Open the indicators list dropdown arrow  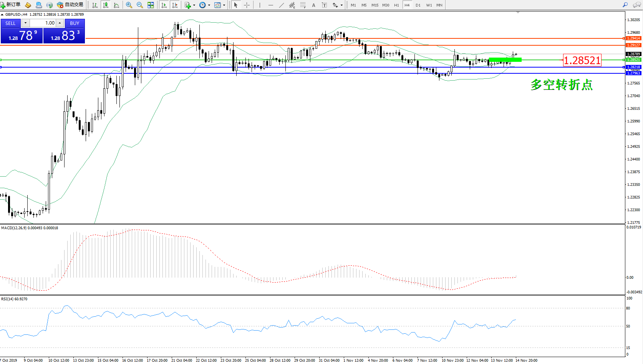click(x=194, y=5)
